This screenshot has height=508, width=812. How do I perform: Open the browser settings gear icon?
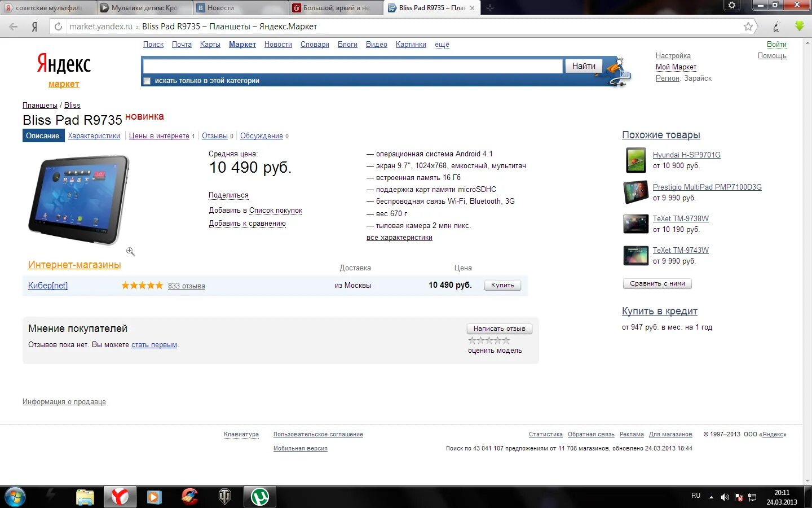pyautogui.click(x=731, y=5)
